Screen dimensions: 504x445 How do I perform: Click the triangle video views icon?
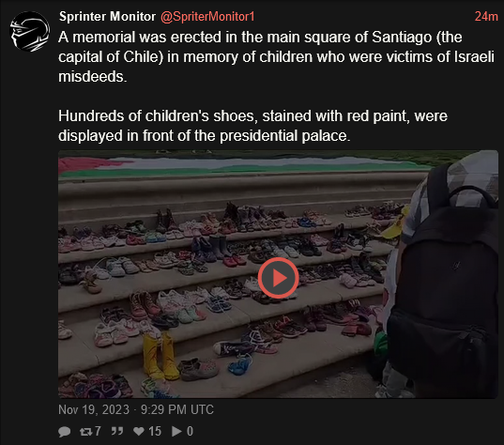click(x=176, y=431)
